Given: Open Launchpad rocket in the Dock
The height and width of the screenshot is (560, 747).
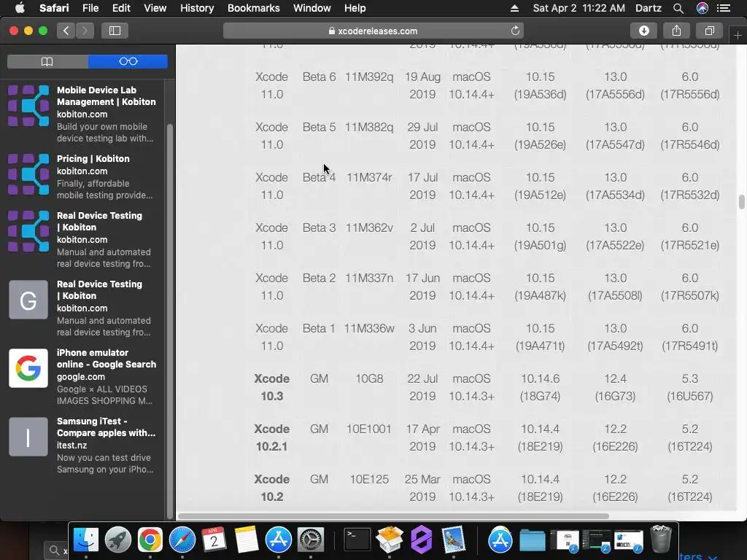Looking at the screenshot, I should pos(117,540).
